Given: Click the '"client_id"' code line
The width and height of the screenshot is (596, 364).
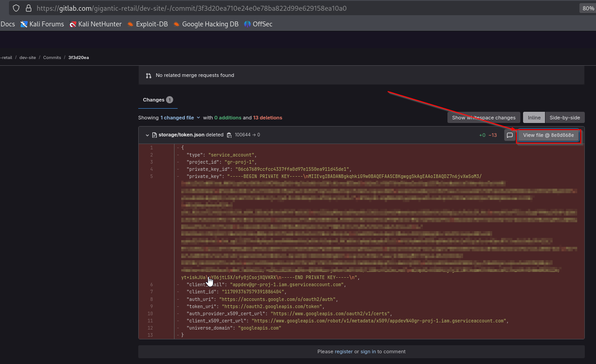Looking at the screenshot, I should (x=236, y=292).
